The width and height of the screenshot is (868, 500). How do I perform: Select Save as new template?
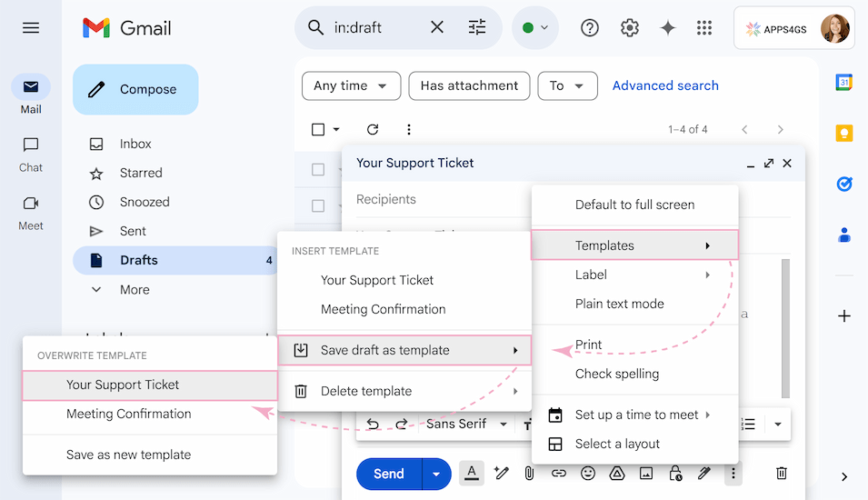tap(128, 455)
